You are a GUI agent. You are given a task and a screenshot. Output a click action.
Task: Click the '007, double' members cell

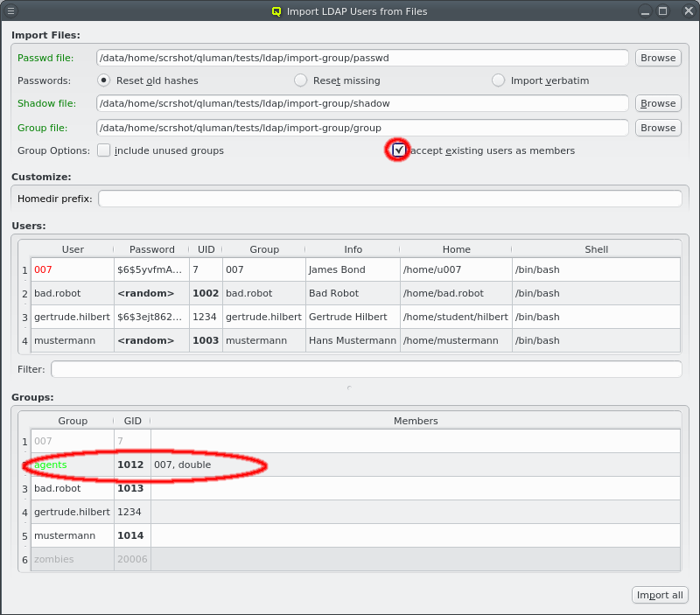[416, 465]
